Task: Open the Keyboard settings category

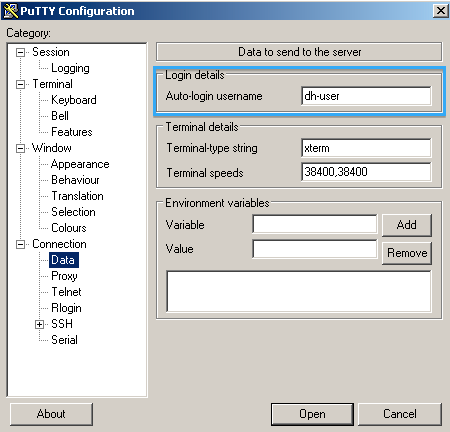Action: [74, 100]
